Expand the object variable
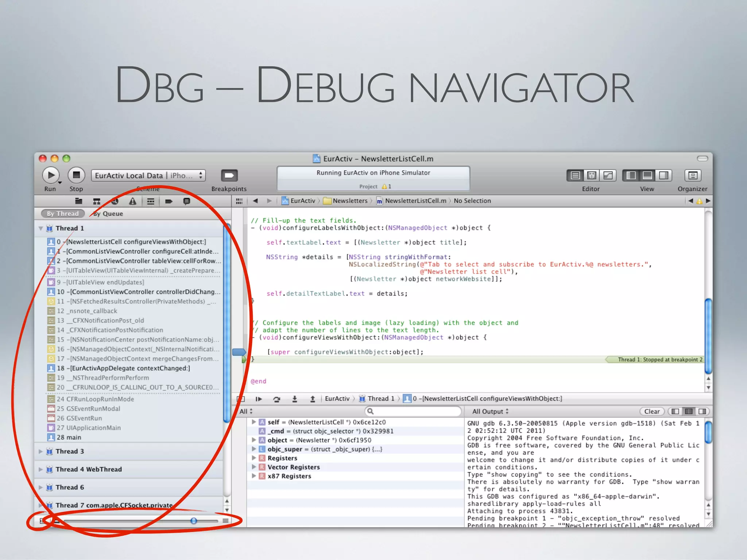The height and width of the screenshot is (560, 747). point(254,440)
